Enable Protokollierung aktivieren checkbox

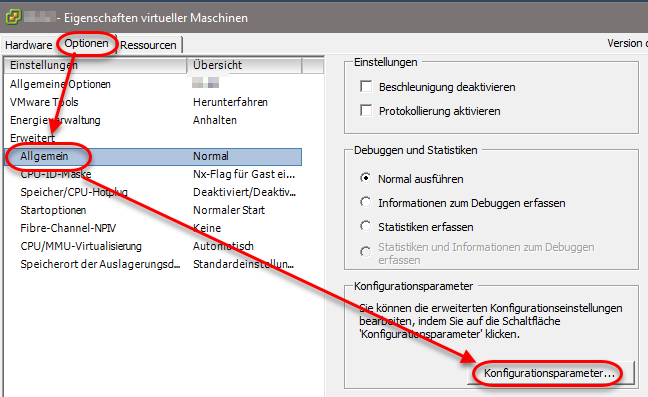tap(366, 111)
